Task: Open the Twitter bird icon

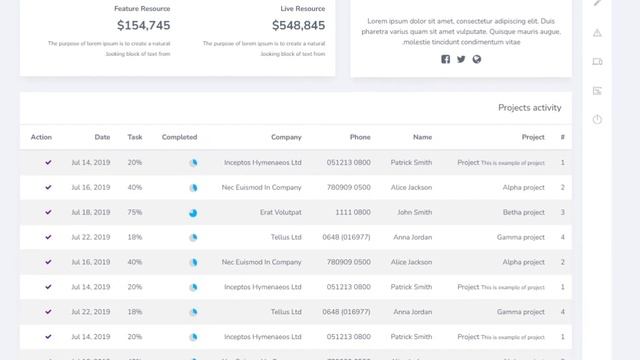Action: (x=461, y=59)
